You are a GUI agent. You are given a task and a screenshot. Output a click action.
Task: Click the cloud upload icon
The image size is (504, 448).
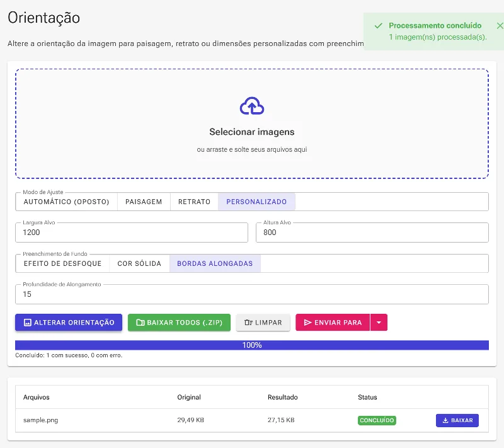click(x=251, y=106)
